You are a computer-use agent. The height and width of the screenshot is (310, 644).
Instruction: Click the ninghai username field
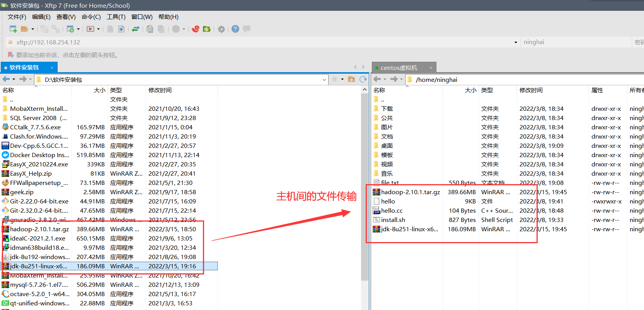(x=576, y=42)
